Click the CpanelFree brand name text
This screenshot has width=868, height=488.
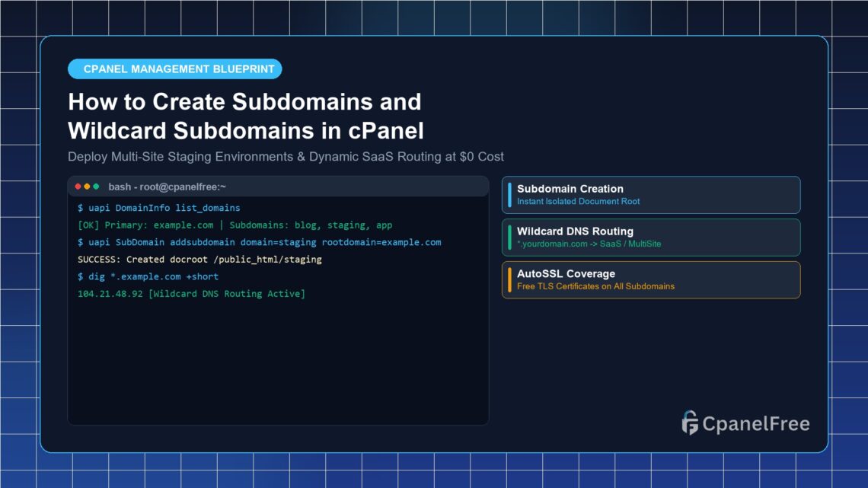coord(755,424)
